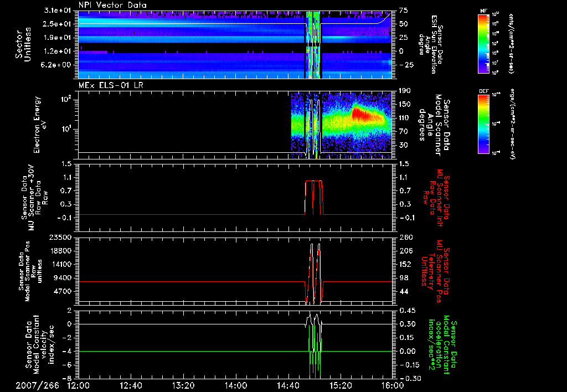Viewport: 567px width, 392px height.
Task: Click the 2007/266 date label
Action: [x=37, y=385]
